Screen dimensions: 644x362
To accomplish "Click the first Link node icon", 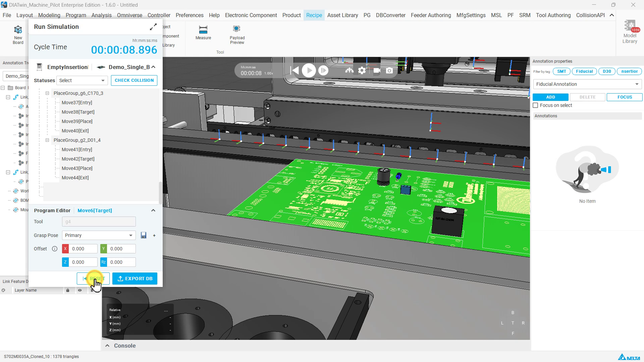I will [16, 97].
